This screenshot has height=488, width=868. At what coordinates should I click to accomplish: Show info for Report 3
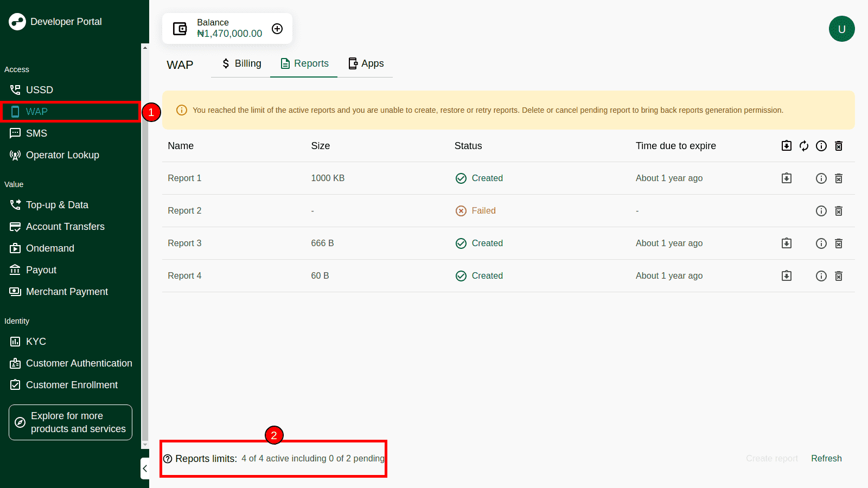click(821, 243)
